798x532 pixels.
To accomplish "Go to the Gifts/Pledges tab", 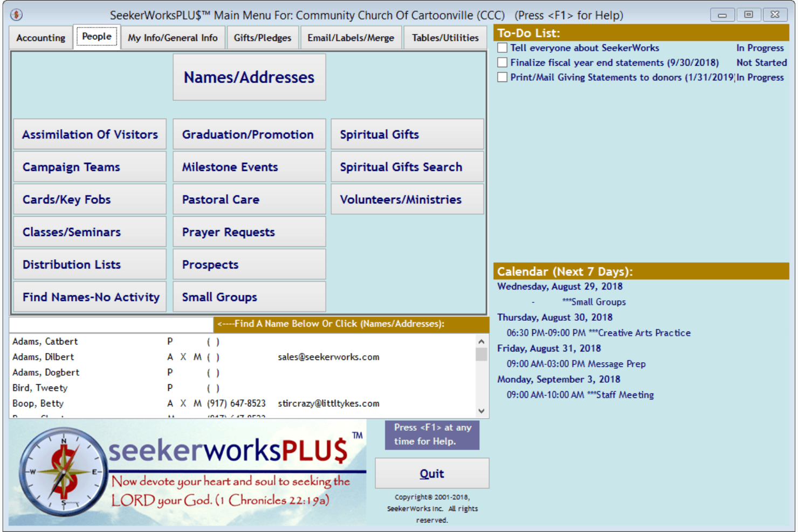I will click(263, 38).
